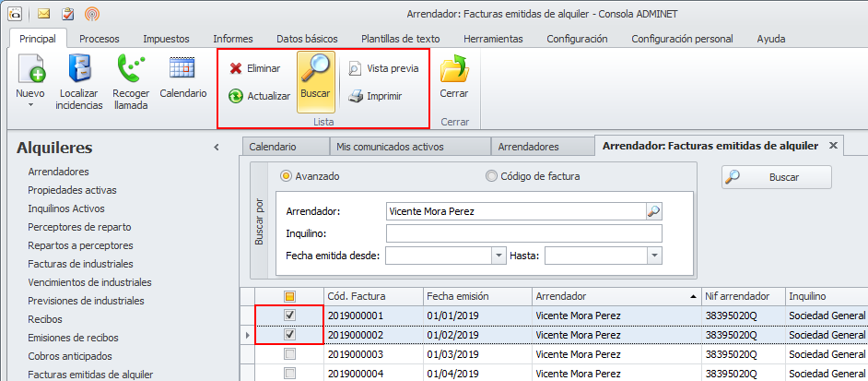Click the Nuevo document icon
This screenshot has height=381, width=868.
coord(30,70)
